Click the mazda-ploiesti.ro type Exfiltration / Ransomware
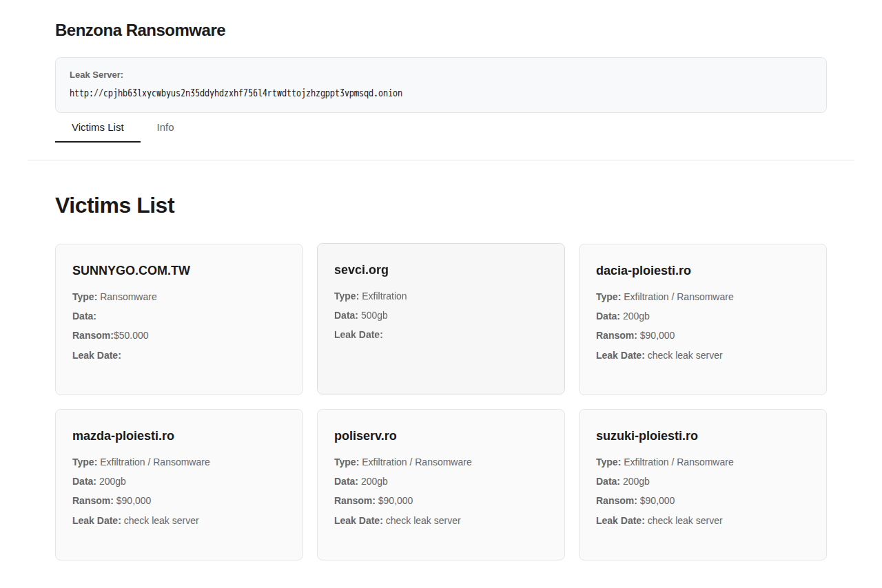Screen dimensions: 882x588 tap(154, 462)
